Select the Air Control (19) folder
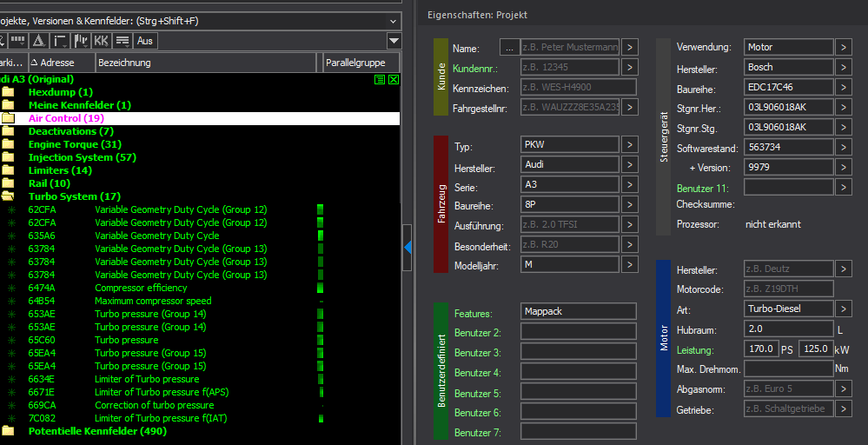This screenshot has height=445, width=868. (x=66, y=118)
